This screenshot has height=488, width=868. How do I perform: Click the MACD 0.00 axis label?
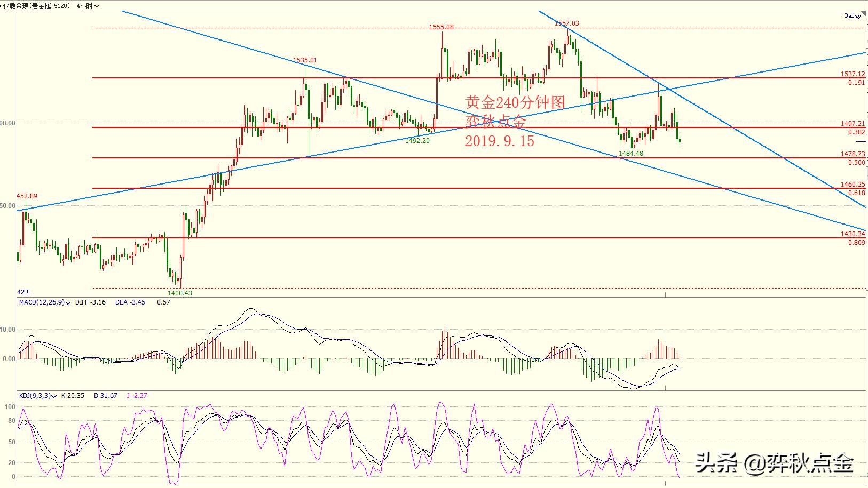point(10,359)
